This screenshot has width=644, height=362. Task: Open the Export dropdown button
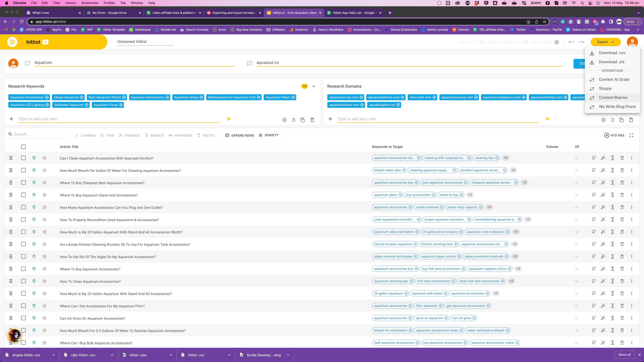click(x=606, y=42)
